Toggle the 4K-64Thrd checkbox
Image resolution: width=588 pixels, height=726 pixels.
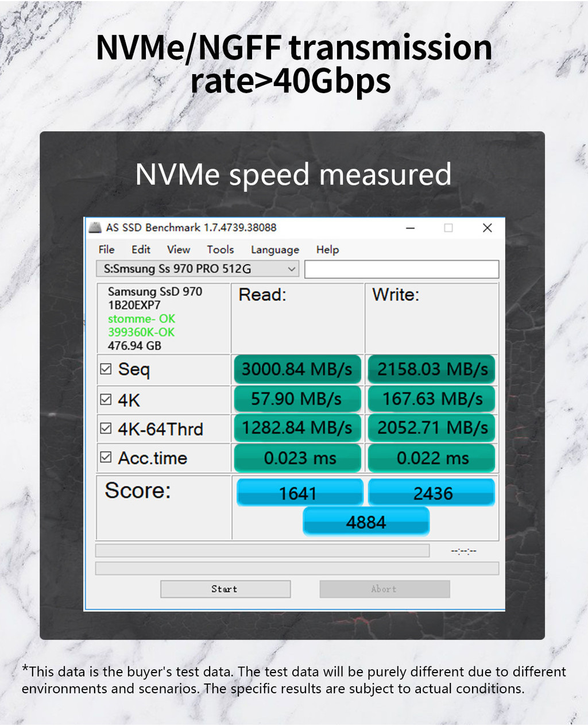click(106, 427)
